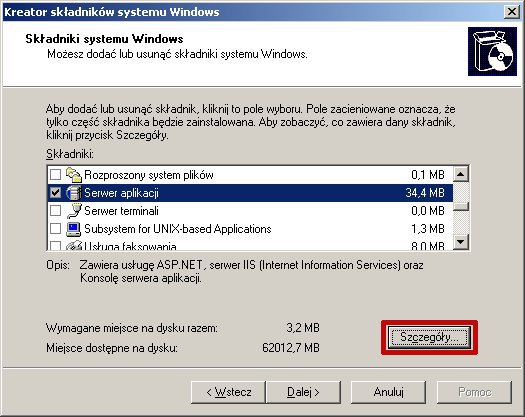Uncheck the Serwer aplikacji checkbox

[x=55, y=193]
